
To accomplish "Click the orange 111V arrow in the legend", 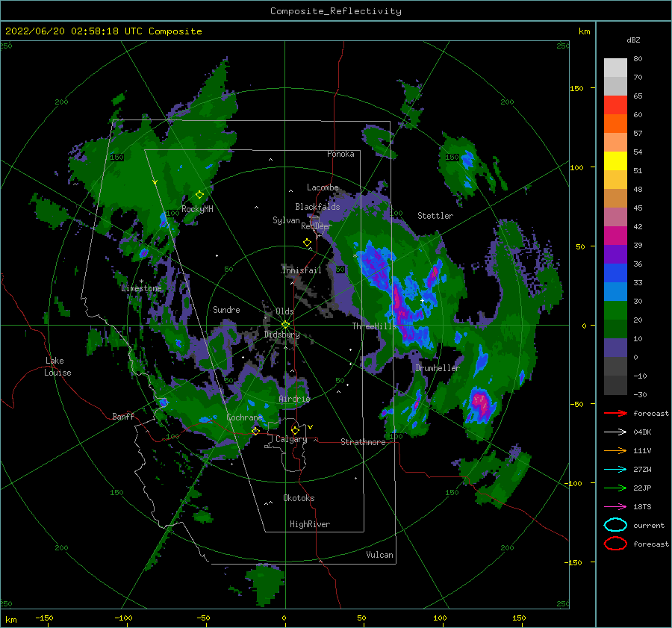I will pyautogui.click(x=615, y=450).
